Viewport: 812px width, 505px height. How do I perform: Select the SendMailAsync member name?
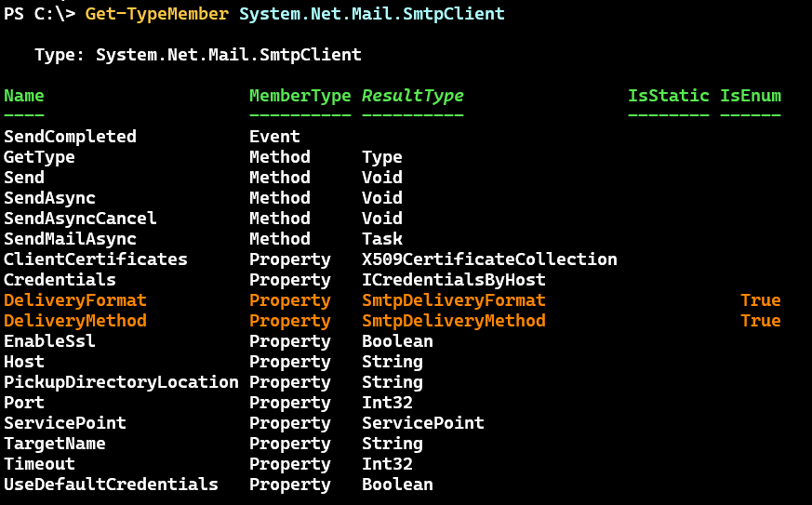coord(70,239)
